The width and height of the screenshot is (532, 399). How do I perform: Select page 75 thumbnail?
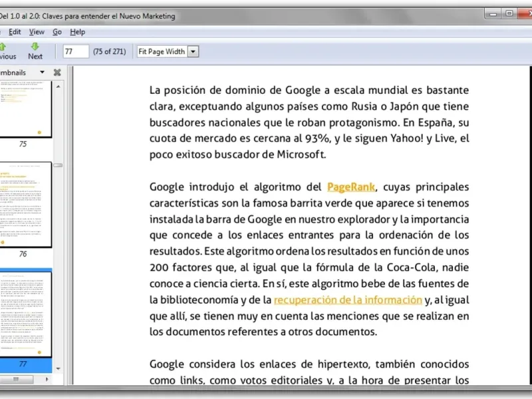[x=25, y=109]
